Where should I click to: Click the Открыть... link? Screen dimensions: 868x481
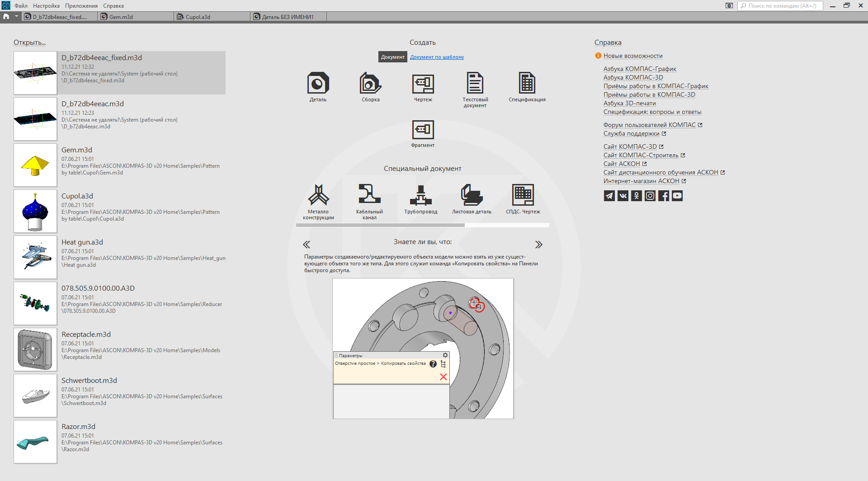[x=29, y=42]
